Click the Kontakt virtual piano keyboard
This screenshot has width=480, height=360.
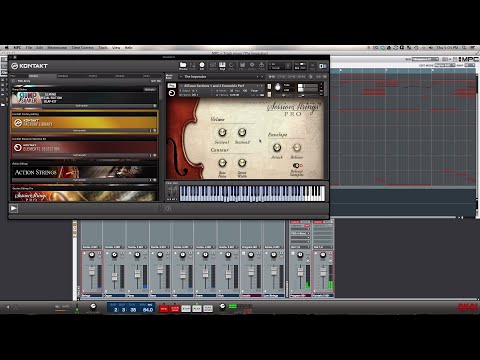click(x=252, y=194)
